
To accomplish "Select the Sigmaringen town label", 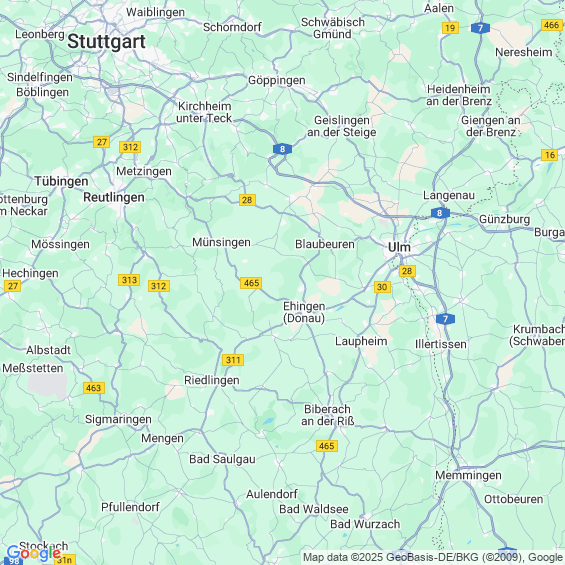I will pyautogui.click(x=118, y=419).
